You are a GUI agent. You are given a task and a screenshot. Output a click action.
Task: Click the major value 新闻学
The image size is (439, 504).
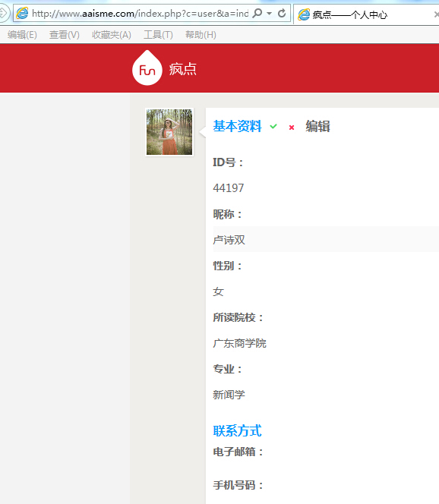pos(229,395)
